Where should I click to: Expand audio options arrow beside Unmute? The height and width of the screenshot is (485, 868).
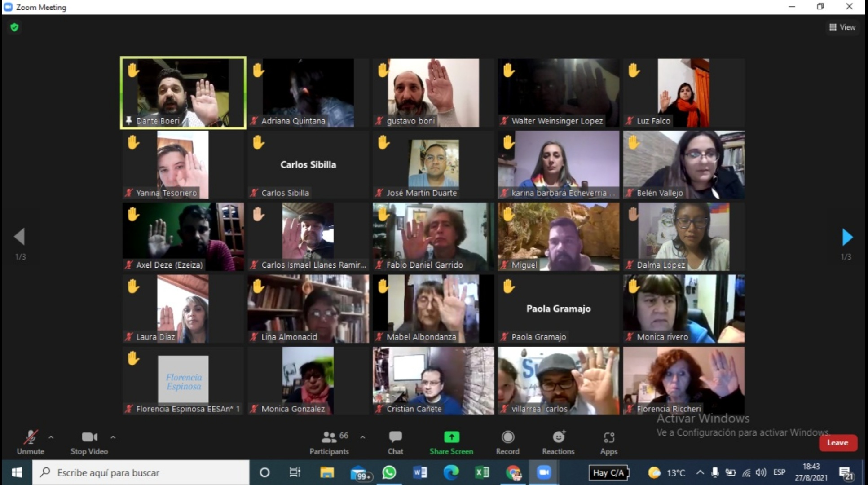pos(51,437)
